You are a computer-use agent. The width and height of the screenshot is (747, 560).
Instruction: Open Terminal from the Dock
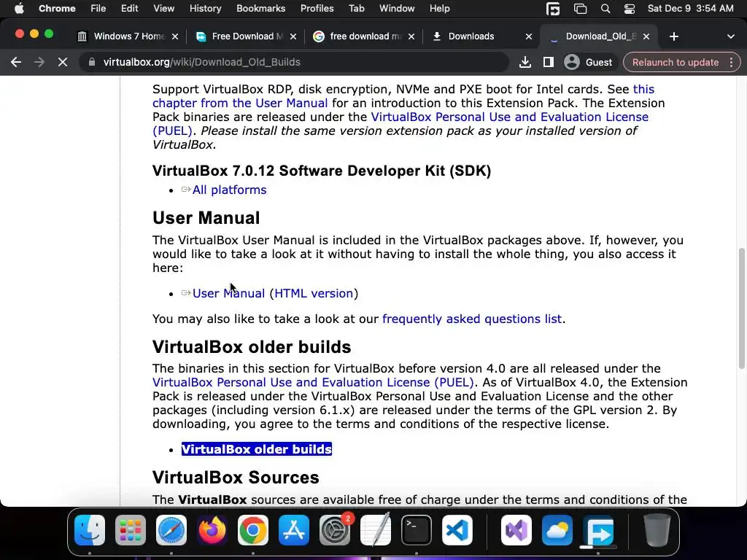[x=417, y=530]
